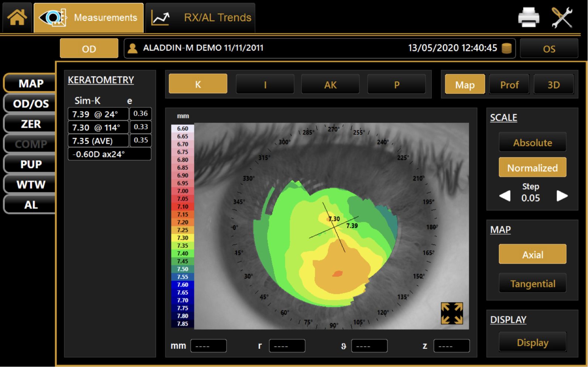Image resolution: width=588 pixels, height=367 pixels.
Task: Click the ϑ angle value field
Action: click(369, 346)
